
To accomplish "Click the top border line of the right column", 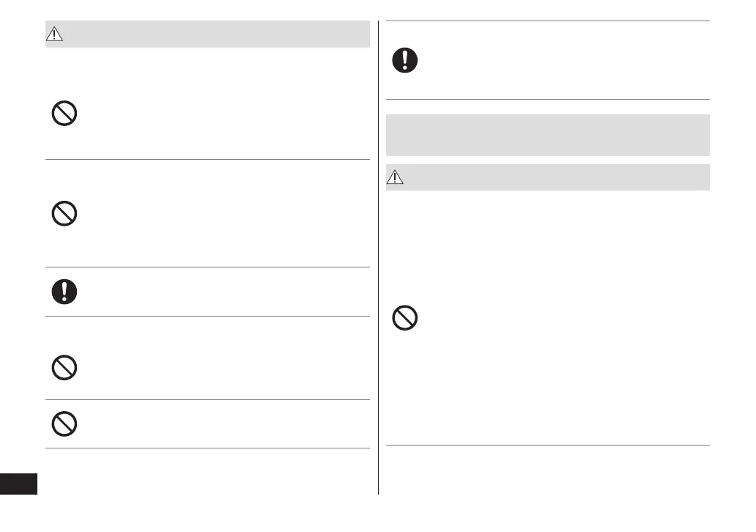I will [x=547, y=21].
